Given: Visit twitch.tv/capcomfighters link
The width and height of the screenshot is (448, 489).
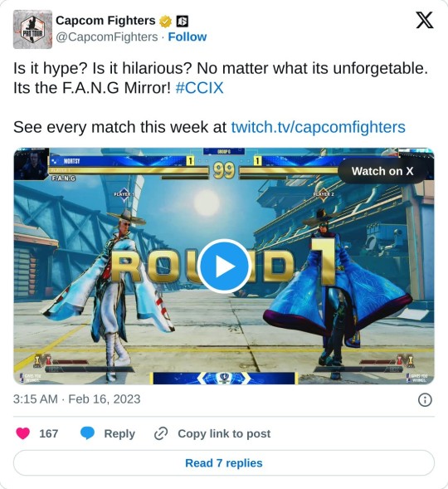Looking at the screenshot, I should (318, 127).
